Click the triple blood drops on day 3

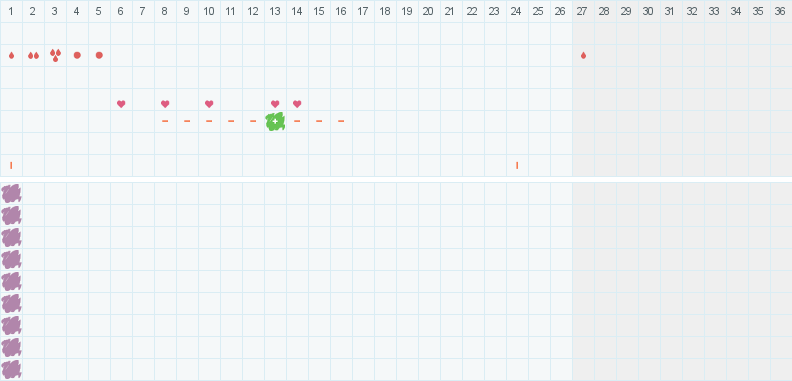tap(55, 55)
